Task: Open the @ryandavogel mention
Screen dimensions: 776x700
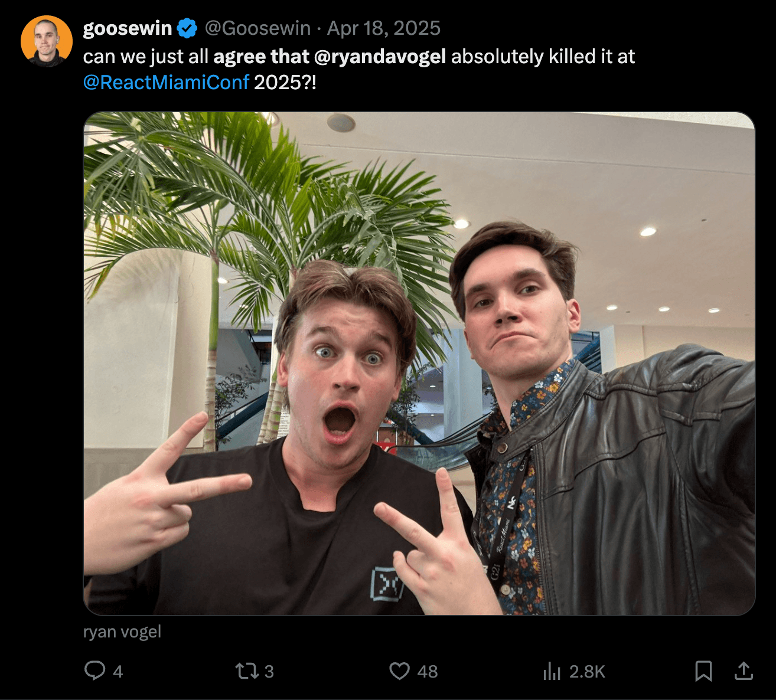Action: pyautogui.click(x=380, y=57)
